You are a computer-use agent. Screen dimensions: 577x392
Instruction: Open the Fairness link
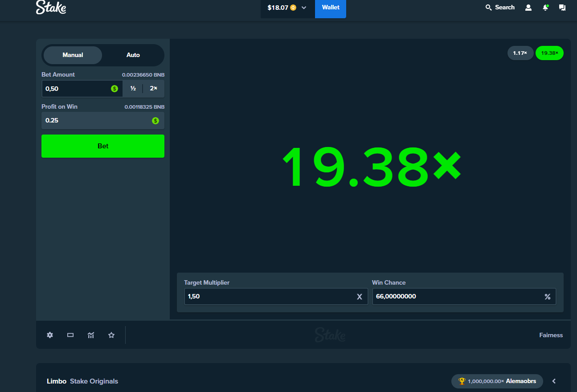(x=551, y=335)
